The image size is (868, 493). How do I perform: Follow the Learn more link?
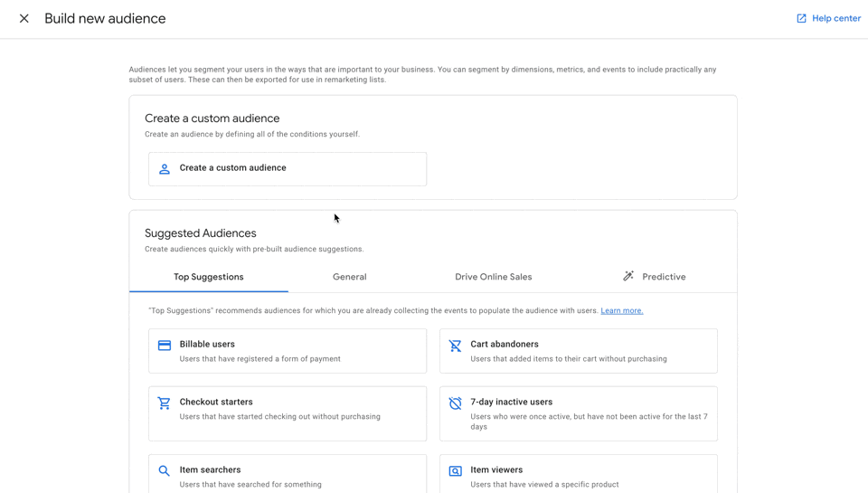[622, 310]
